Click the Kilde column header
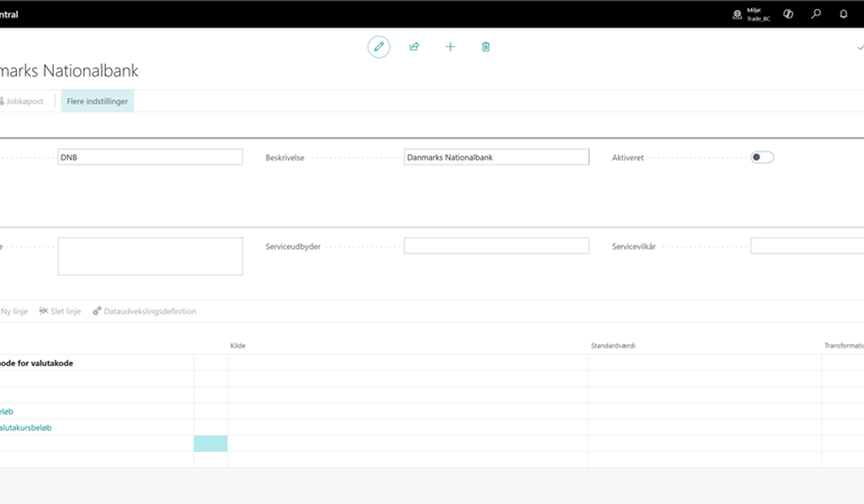This screenshot has height=504, width=864. point(238,346)
